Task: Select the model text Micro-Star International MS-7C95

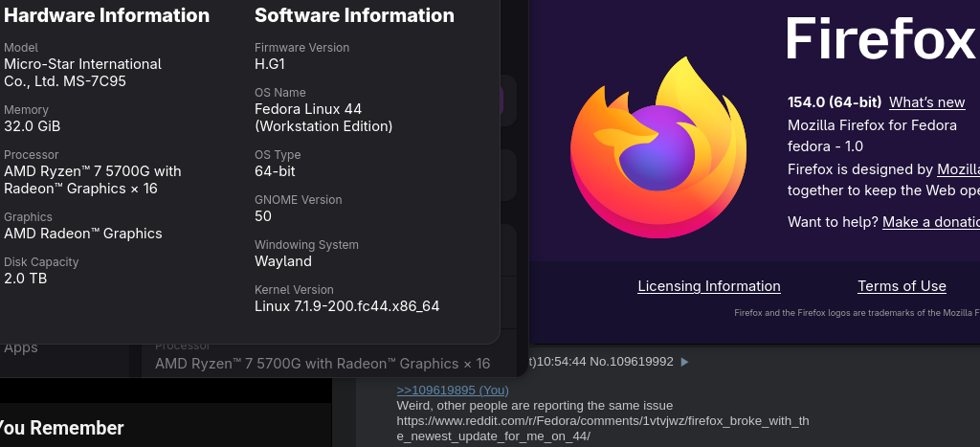Action: coord(82,73)
